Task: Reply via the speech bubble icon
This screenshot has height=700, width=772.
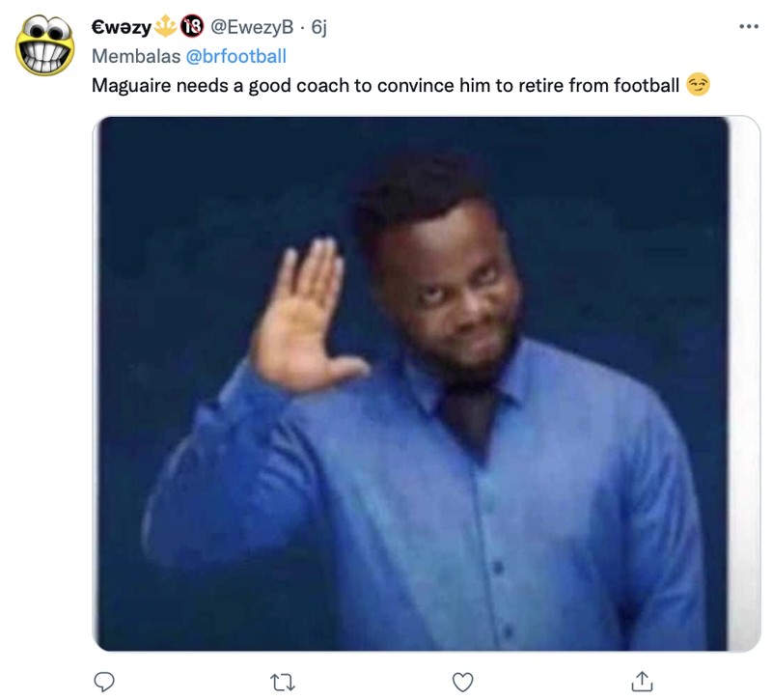Action: pos(103,681)
